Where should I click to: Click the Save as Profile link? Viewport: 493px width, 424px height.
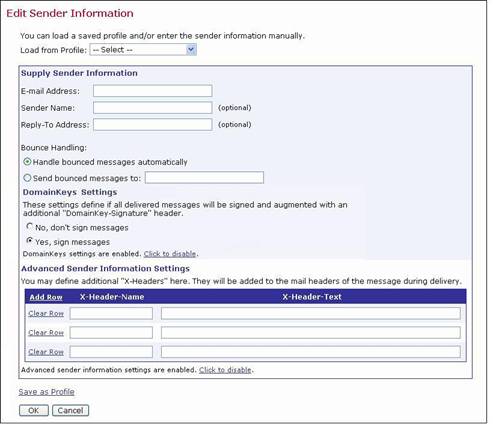tap(46, 392)
